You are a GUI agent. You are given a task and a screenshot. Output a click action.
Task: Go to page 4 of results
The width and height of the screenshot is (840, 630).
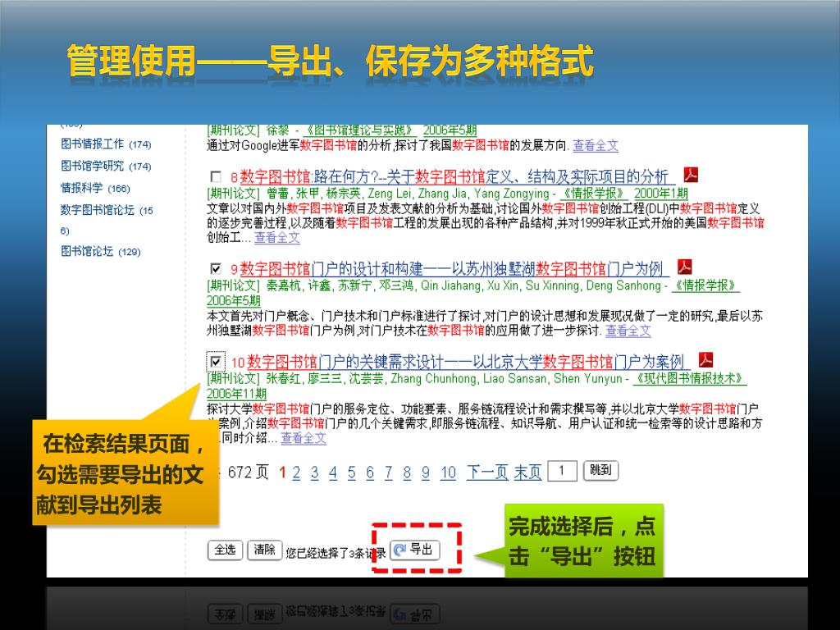pos(333,472)
